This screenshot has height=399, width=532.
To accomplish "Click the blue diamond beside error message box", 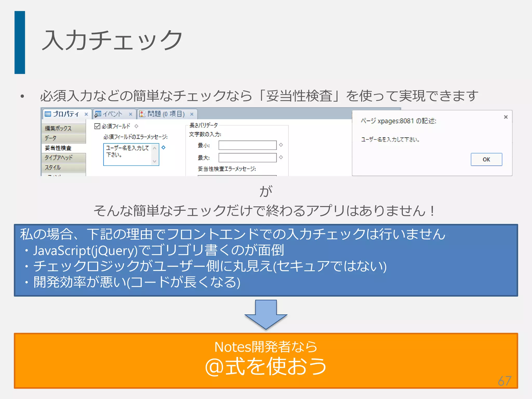I will (x=163, y=148).
